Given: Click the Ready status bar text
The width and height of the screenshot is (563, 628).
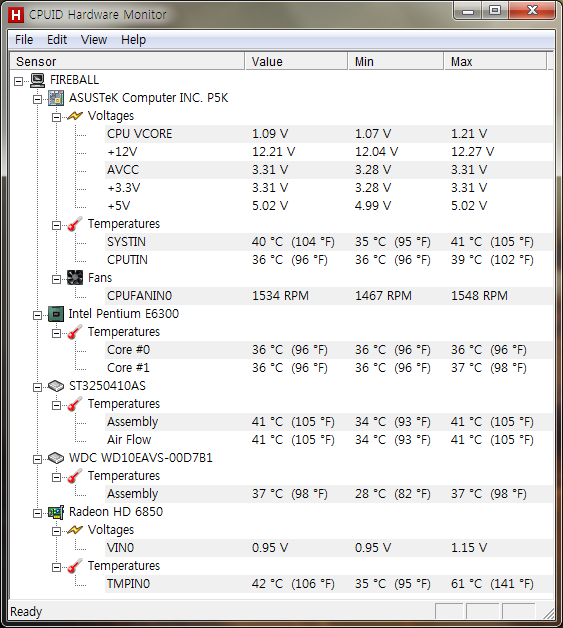Looking at the screenshot, I should click(26, 612).
